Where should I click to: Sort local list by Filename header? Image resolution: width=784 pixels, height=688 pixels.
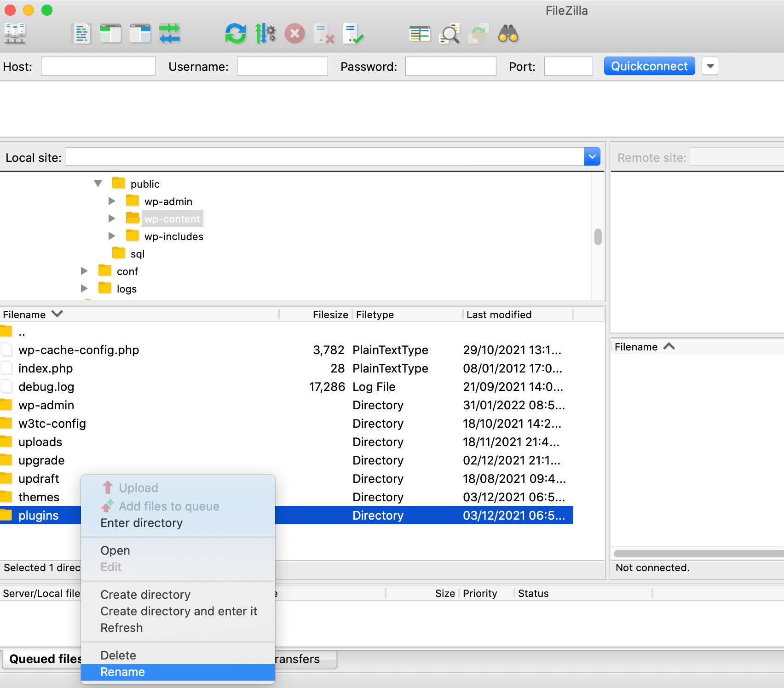(x=139, y=315)
